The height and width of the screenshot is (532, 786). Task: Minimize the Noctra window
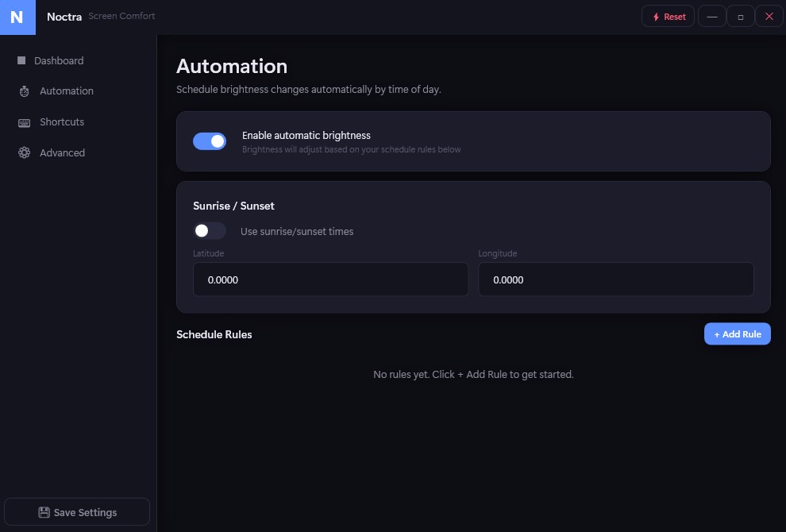[711, 16]
